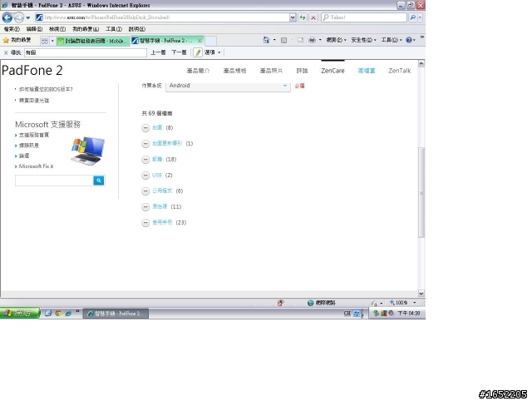Click the Favorites star button

[17, 41]
